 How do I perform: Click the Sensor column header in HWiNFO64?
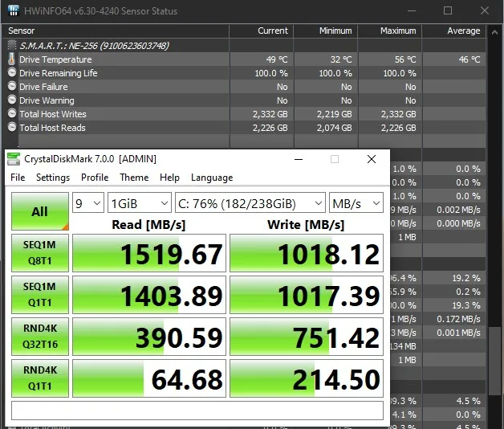pyautogui.click(x=116, y=31)
